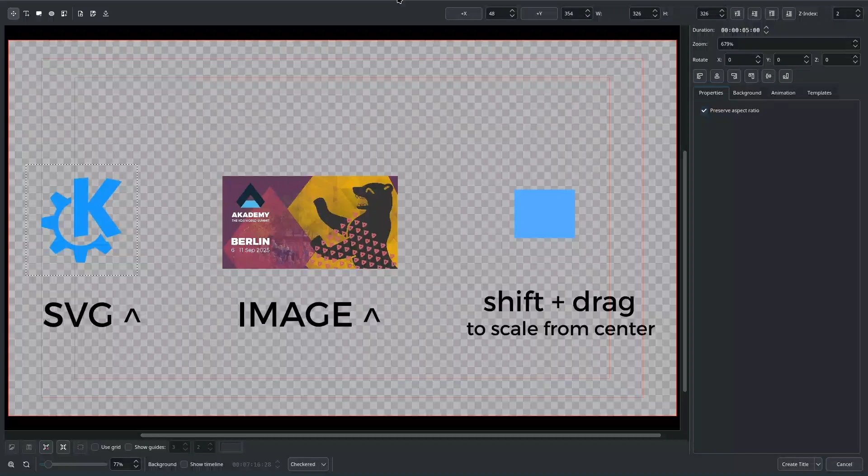Toggle the +Y origin button

[539, 14]
